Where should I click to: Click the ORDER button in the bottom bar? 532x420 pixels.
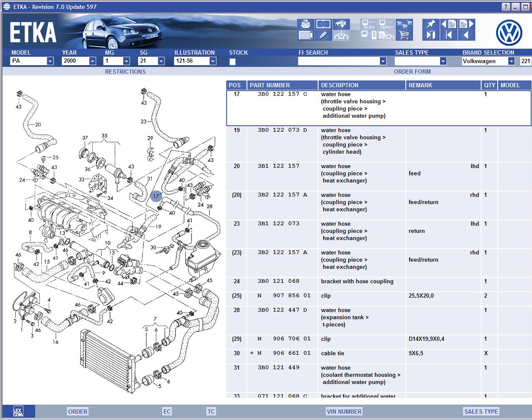pyautogui.click(x=78, y=412)
